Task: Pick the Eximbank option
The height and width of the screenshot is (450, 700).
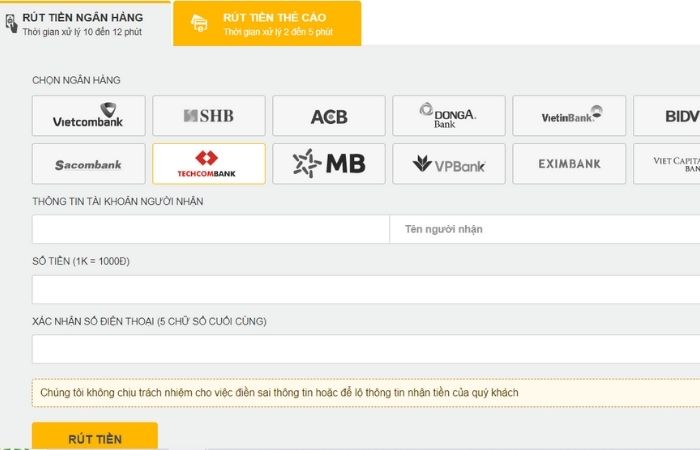Action: pos(569,164)
